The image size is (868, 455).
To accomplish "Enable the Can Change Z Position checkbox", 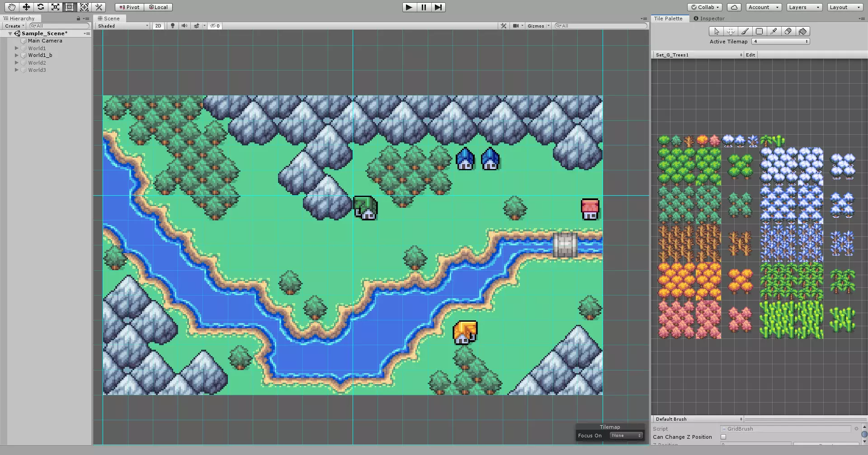I will pos(723,437).
